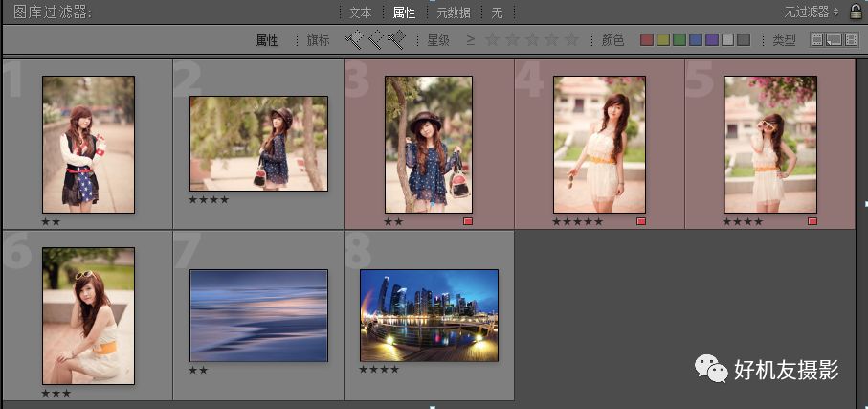
Task: Filter by light gray custom label swatch
Action: click(x=728, y=40)
